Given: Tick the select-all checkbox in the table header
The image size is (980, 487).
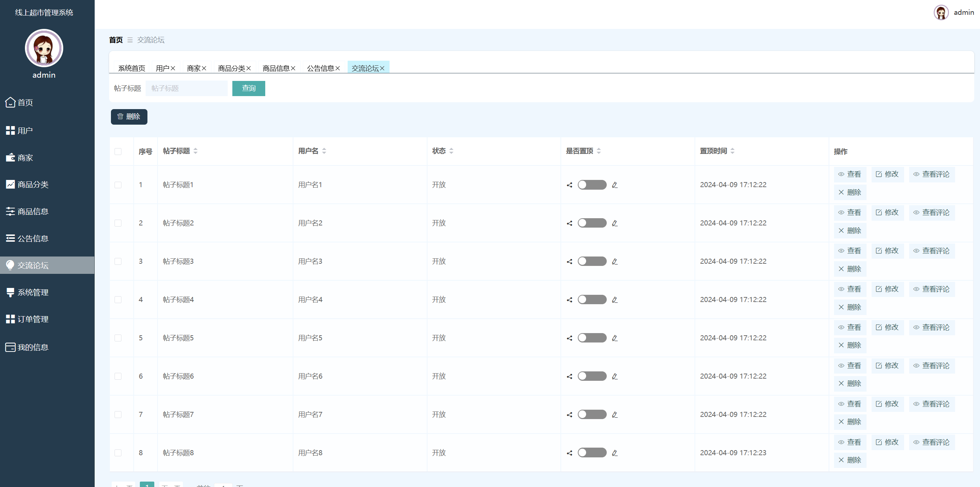Looking at the screenshot, I should coord(118,151).
